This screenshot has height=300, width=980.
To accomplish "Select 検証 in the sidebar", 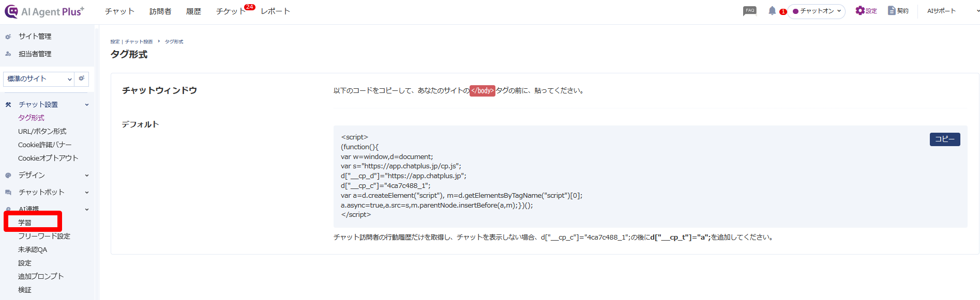I will click(25, 290).
